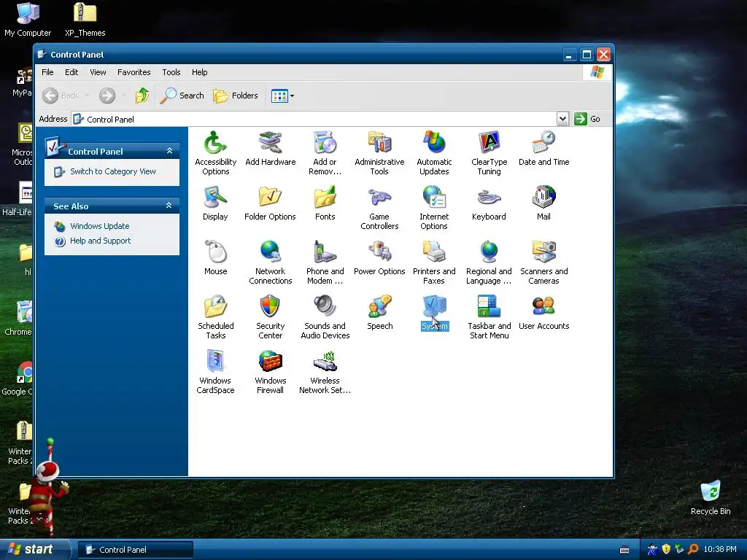Screen dimensions: 747x560
Task: Click the security shield tray icon
Action: click(666, 550)
